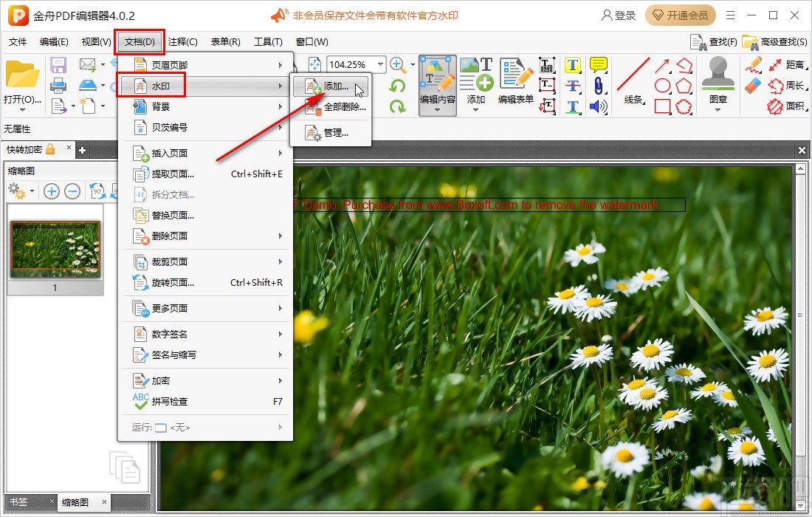This screenshot has height=517, width=812.
Task: Select the Strikethrough text tool
Action: tap(572, 86)
